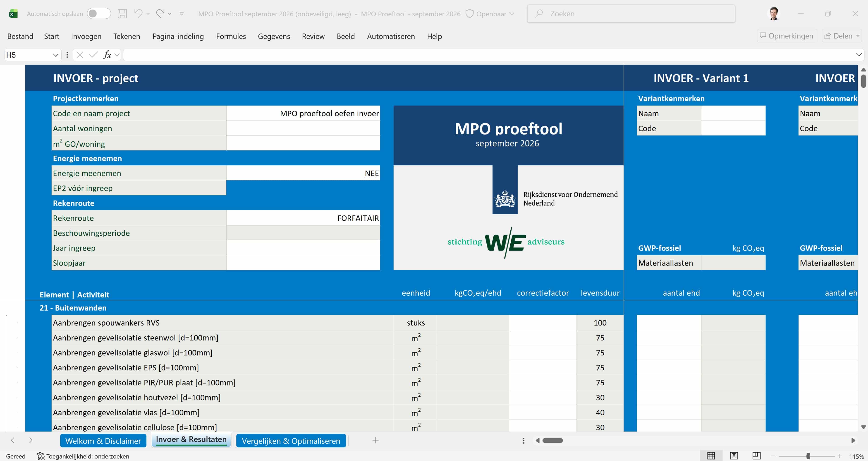868x461 pixels.
Task: Open the Gegevens ribbon tab
Action: coord(274,36)
